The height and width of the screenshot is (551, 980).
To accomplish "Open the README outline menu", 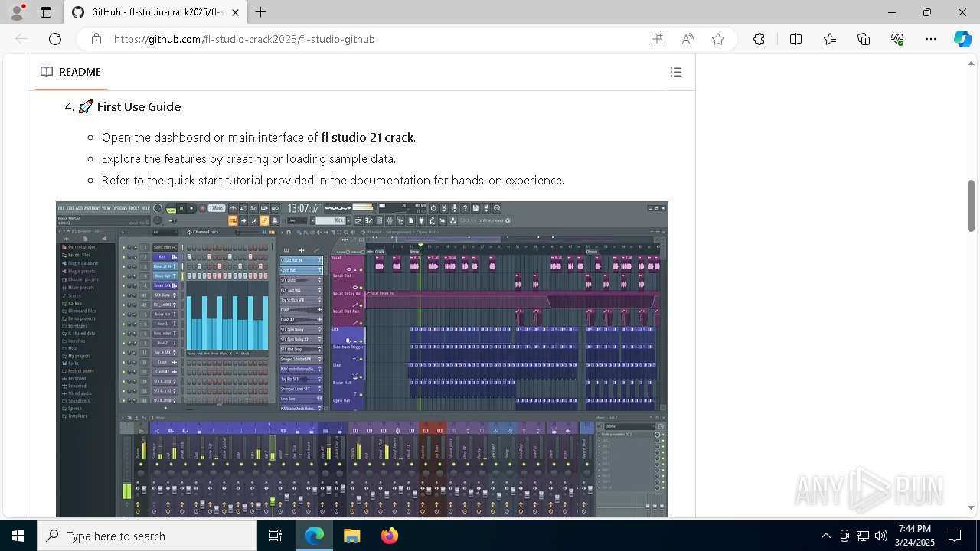I will [x=676, y=72].
